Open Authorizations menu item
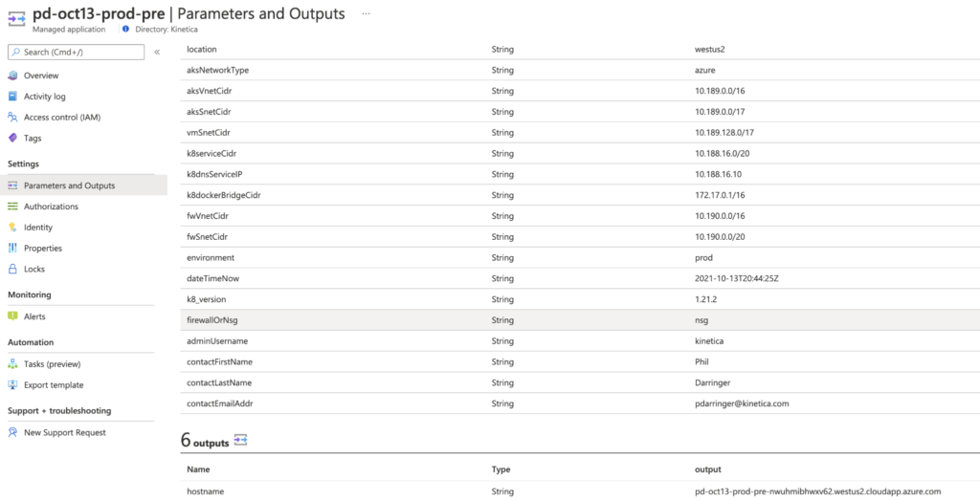The width and height of the screenshot is (980, 501). click(x=52, y=207)
